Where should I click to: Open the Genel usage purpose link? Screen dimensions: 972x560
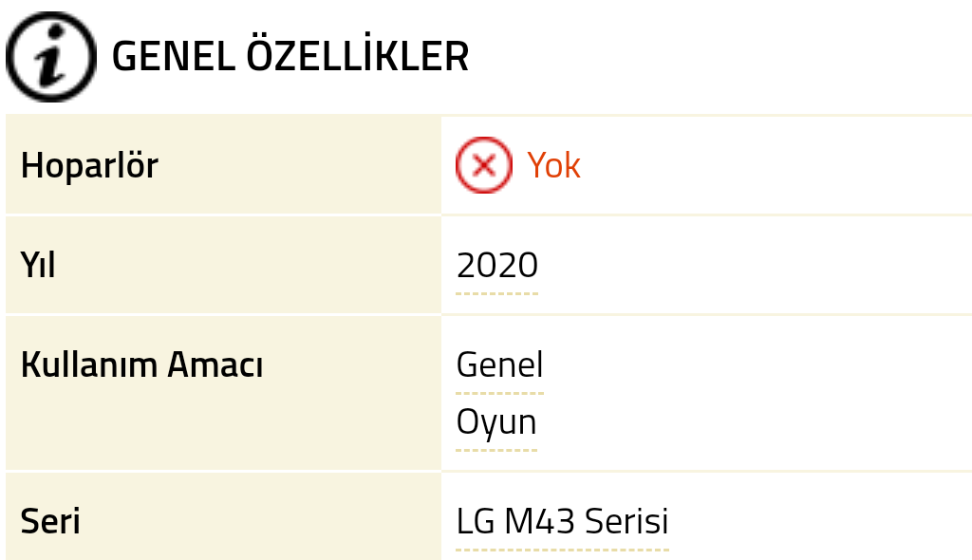coord(499,365)
